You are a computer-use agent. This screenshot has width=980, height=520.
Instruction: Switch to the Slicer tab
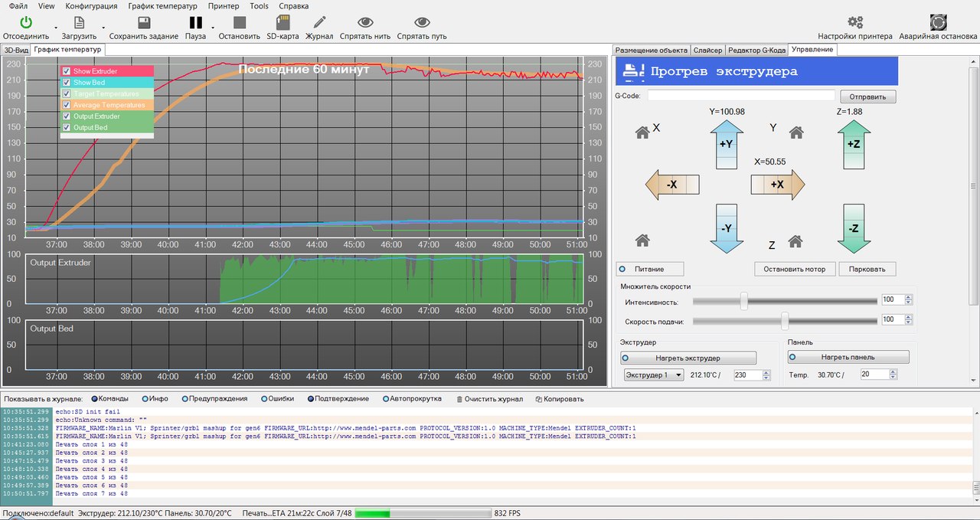tap(707, 50)
